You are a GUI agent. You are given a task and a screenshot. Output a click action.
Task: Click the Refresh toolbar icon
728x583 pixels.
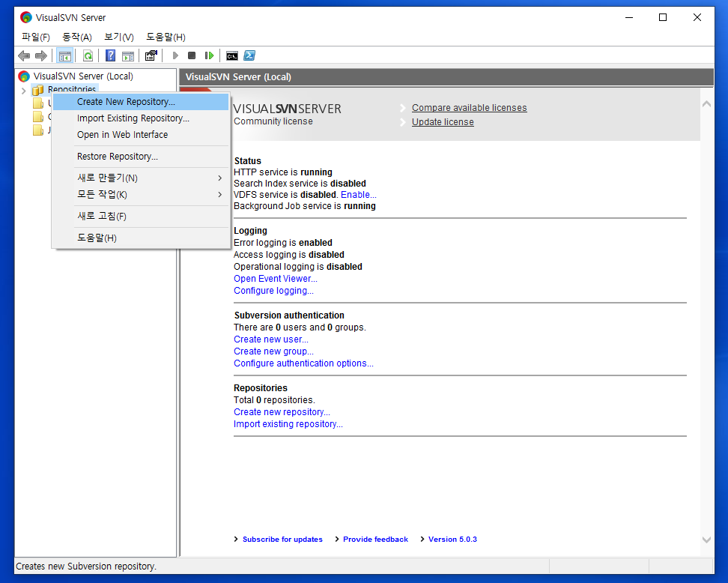pos(88,55)
